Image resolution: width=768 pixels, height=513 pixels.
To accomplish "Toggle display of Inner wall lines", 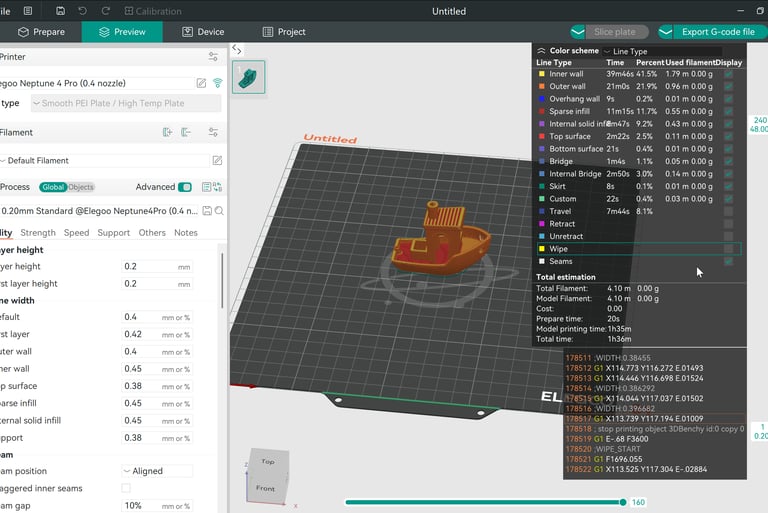I will [728, 74].
